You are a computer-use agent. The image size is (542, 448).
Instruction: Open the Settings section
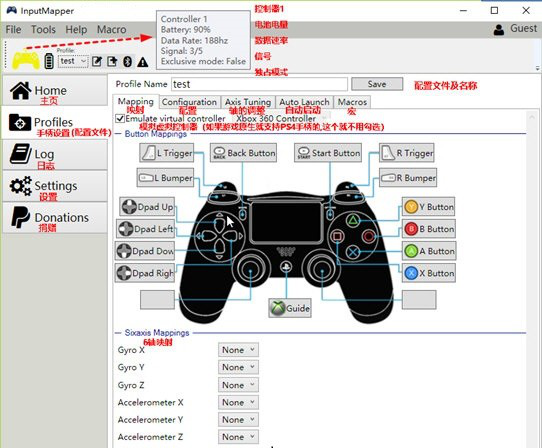(x=55, y=186)
